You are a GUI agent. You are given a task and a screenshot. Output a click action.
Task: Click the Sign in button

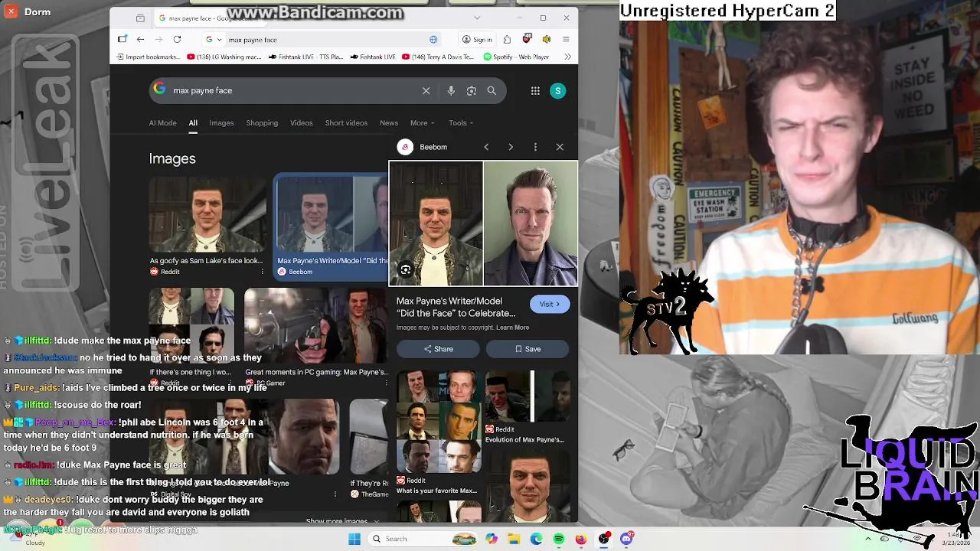click(478, 39)
